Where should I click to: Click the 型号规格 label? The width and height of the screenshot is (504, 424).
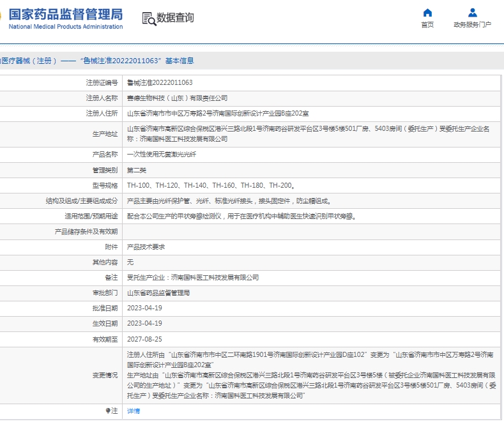[105, 186]
